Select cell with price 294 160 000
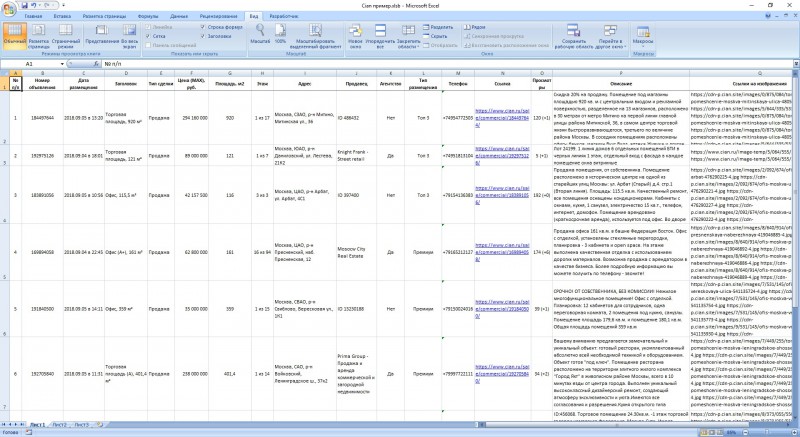 [191, 118]
